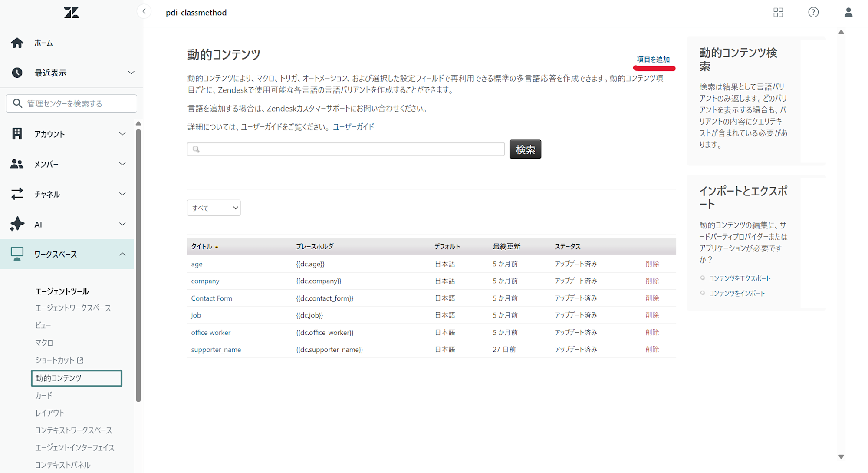Open レイアウト in the sidebar
The height and width of the screenshot is (473, 868).
tap(50, 413)
